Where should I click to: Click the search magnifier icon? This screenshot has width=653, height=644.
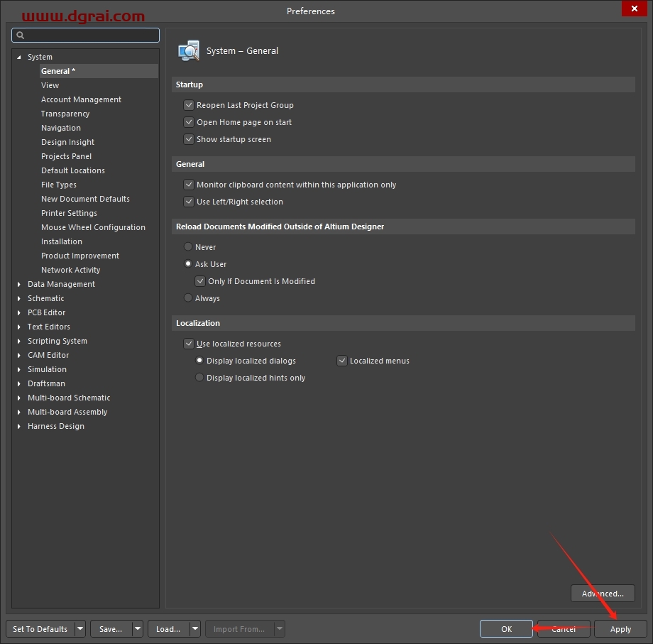coord(20,36)
